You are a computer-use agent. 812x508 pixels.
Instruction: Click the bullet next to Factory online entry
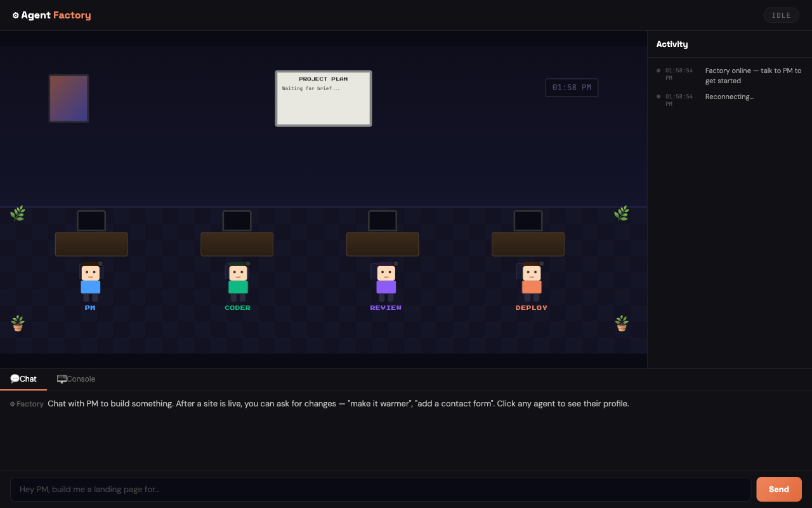click(658, 70)
